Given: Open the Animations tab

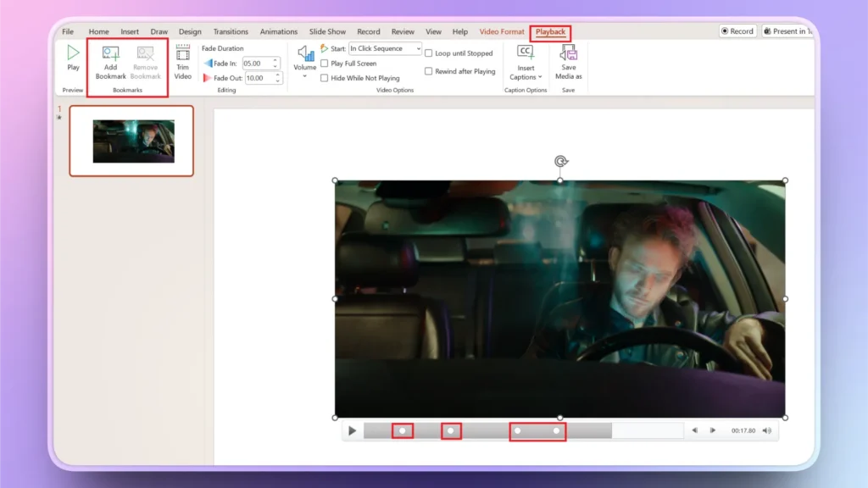Looking at the screenshot, I should pyautogui.click(x=278, y=31).
